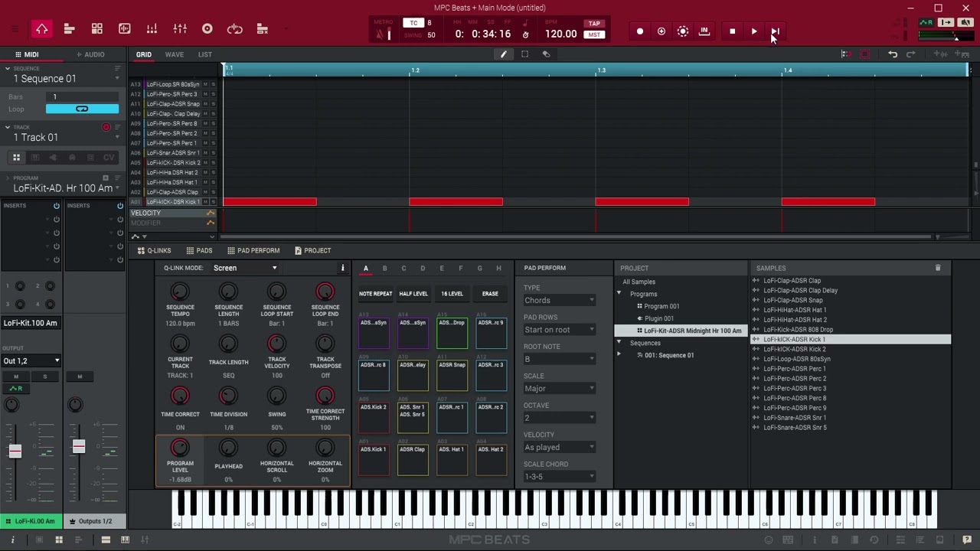Image resolution: width=980 pixels, height=551 pixels.
Task: Open the Main Mode home icon
Action: click(x=42, y=29)
